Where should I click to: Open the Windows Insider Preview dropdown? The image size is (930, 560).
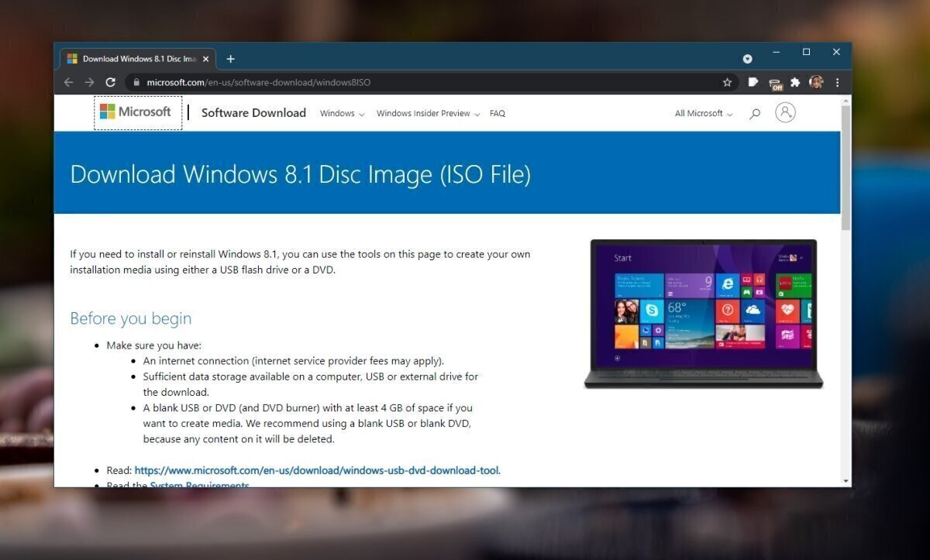click(427, 113)
